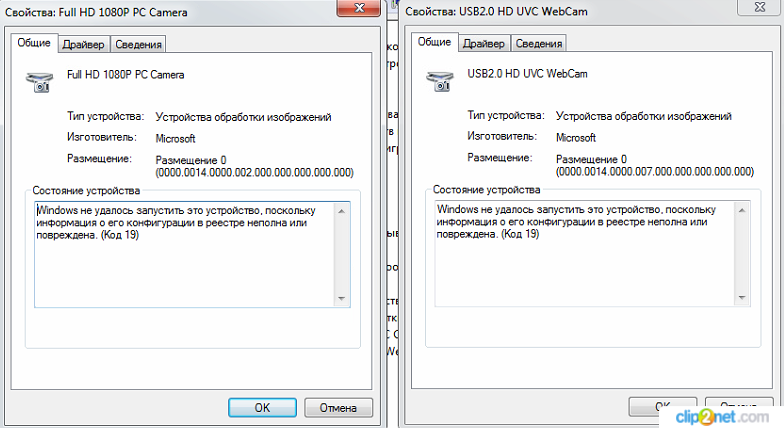Open the Сведения tab in left dialog
The width and height of the screenshot is (784, 428).
(138, 44)
